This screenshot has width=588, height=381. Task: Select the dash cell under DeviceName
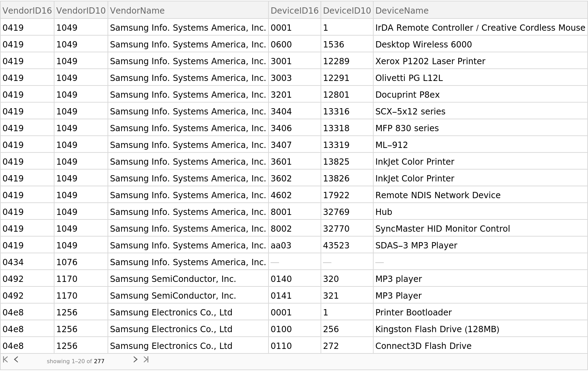tap(380, 262)
